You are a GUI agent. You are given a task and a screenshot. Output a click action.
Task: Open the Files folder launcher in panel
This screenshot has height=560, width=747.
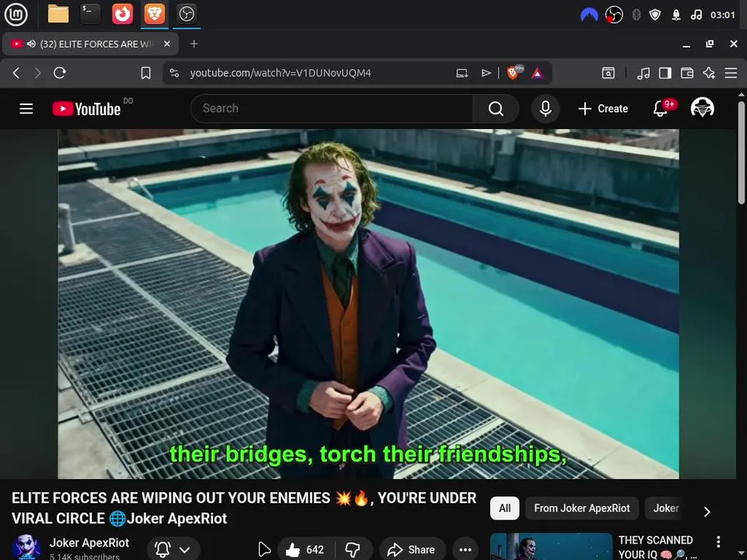click(58, 14)
